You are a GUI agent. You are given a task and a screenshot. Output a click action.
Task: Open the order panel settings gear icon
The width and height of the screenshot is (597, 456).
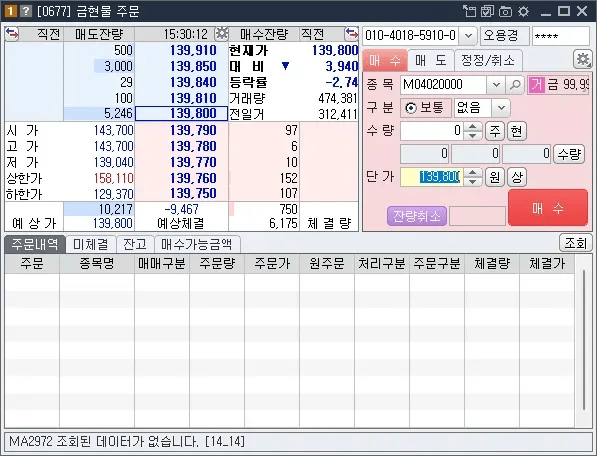click(583, 59)
